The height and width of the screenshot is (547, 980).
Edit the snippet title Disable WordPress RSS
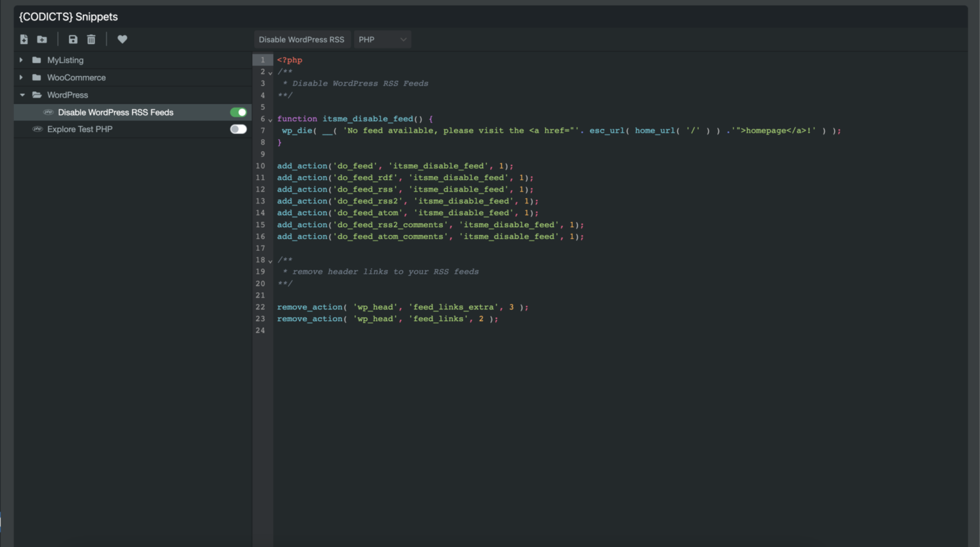302,40
